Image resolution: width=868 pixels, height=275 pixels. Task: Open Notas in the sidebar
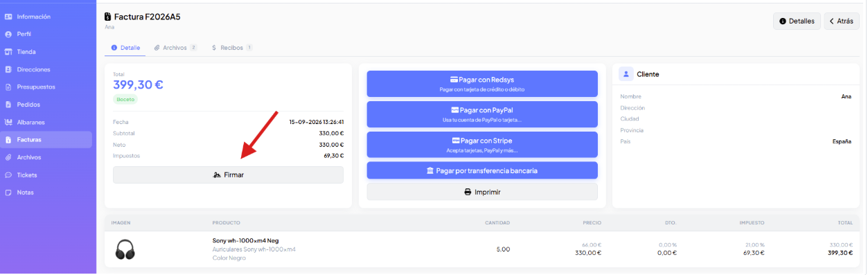tap(46, 193)
